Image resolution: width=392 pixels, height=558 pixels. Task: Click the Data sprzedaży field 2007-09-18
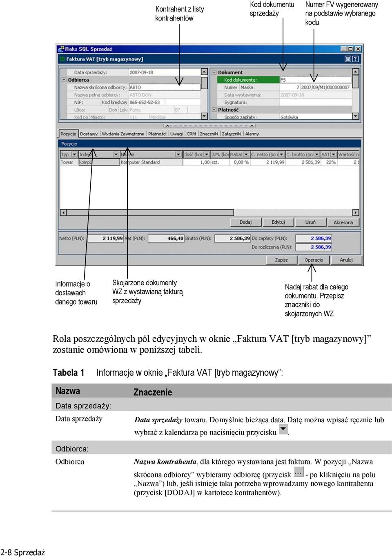164,72
